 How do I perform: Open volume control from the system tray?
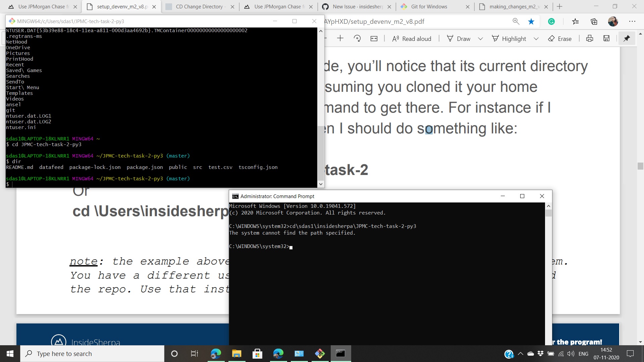pyautogui.click(x=571, y=354)
